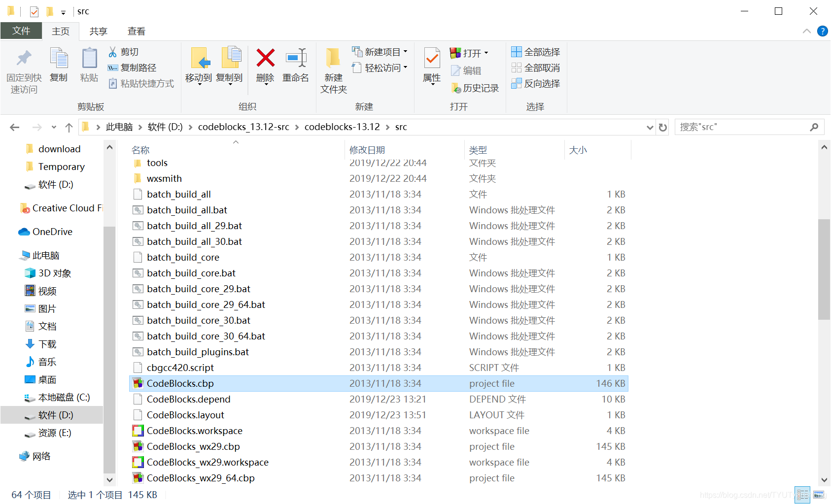Screen dimensions: 831x504
Task: Pin to Quick Access ribbon icon
Action: pyautogui.click(x=24, y=70)
